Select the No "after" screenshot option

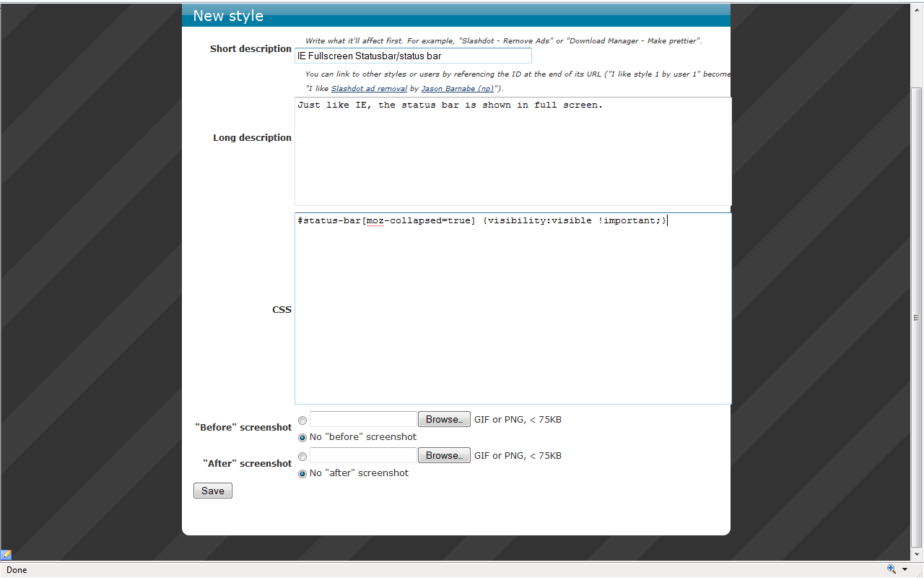click(302, 474)
